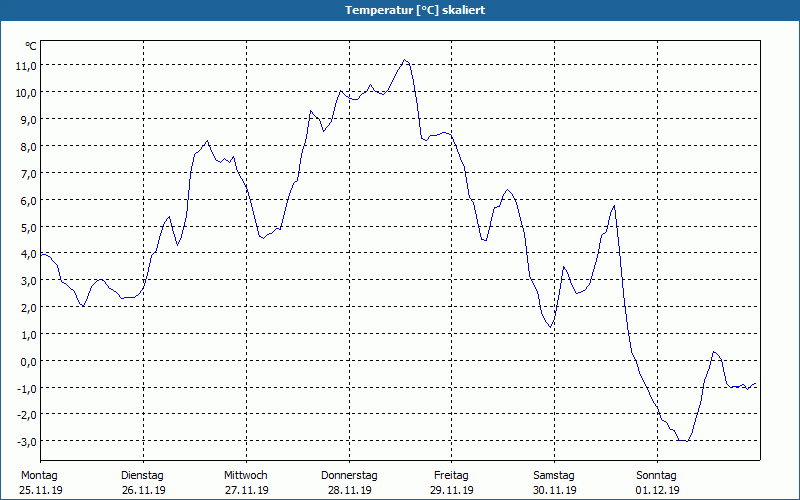Click the 0,0 y-axis label

pyautogui.click(x=29, y=362)
